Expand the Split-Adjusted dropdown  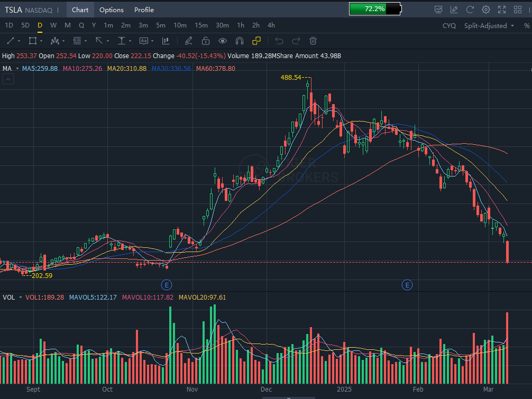[x=489, y=25]
